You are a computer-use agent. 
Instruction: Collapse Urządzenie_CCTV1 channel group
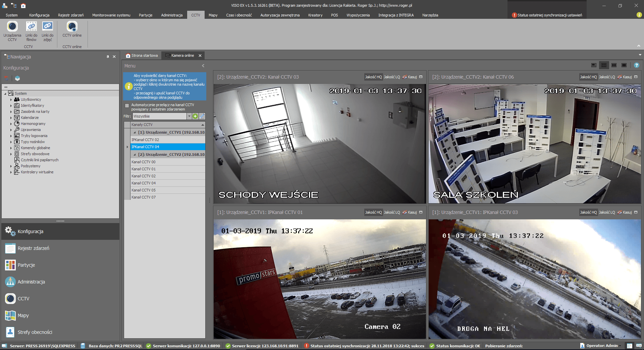pos(135,132)
